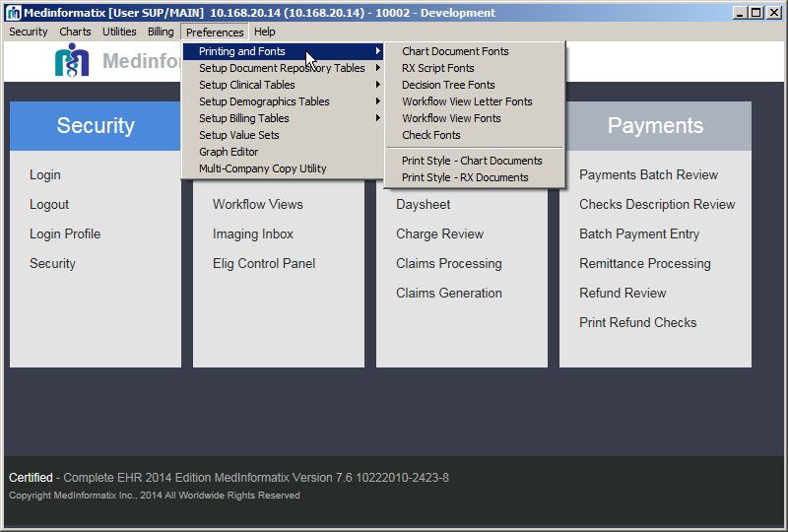Open Login Profile

point(65,234)
